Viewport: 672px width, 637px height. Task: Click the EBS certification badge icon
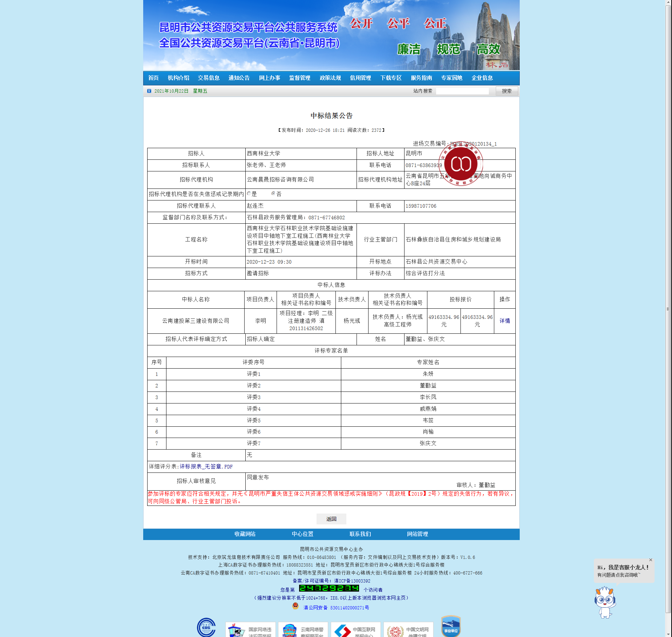coord(206,628)
